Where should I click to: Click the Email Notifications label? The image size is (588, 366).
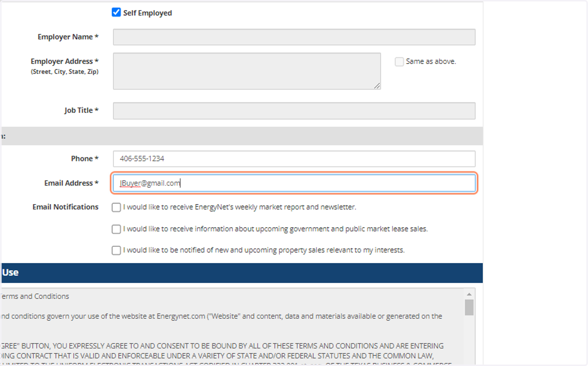(66, 207)
